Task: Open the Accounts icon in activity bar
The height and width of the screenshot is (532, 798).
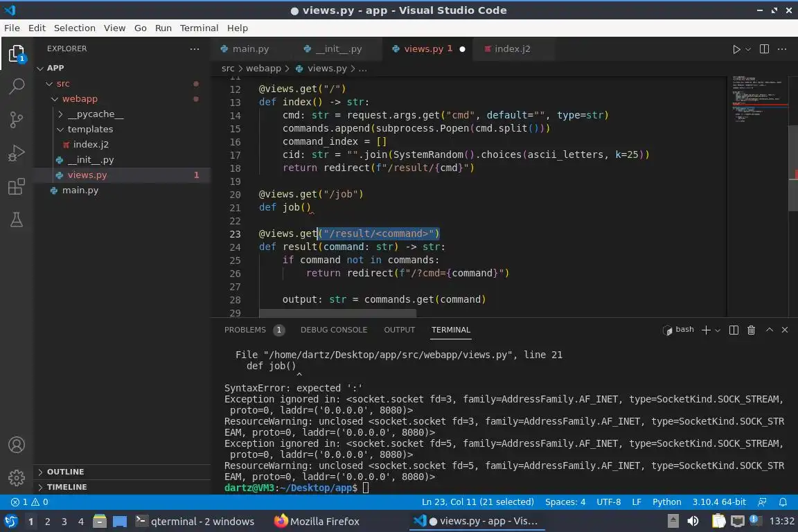Action: 17,445
